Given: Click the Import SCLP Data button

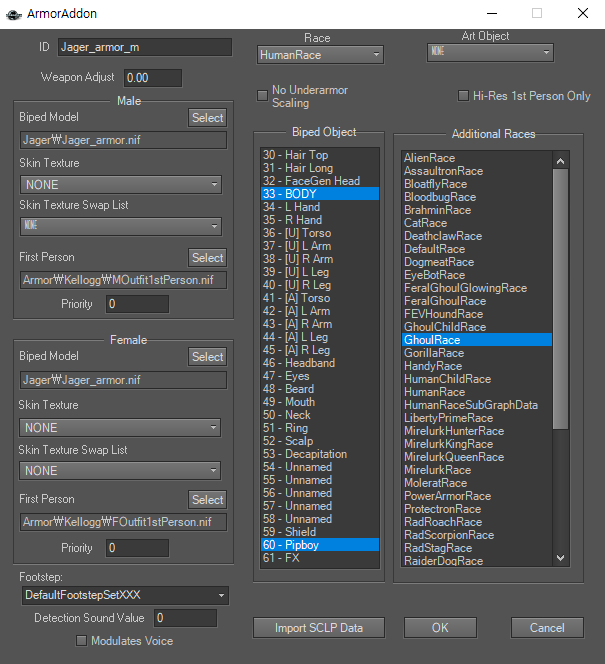Looking at the screenshot, I should click(319, 628).
